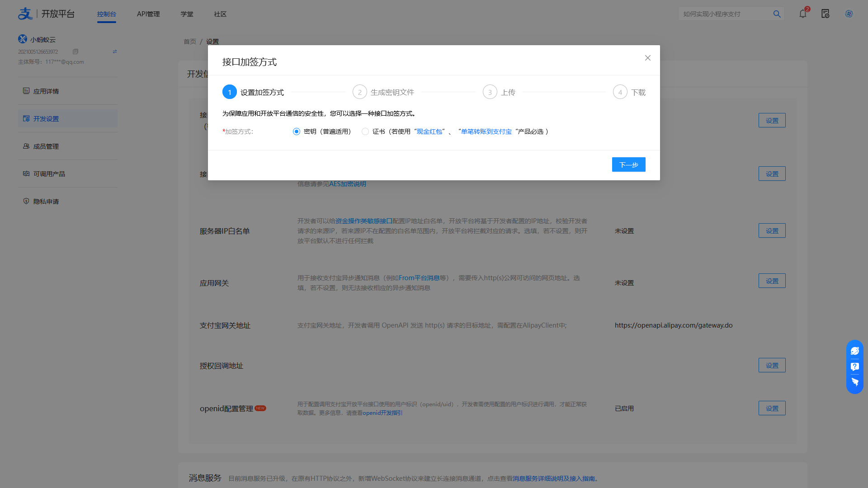
Task: Click 设置 button for 服务器IP白名单
Action: coord(772,231)
